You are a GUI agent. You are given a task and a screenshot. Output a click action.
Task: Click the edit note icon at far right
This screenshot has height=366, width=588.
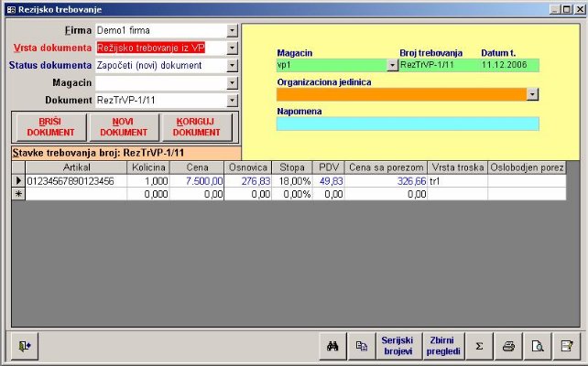point(568,345)
